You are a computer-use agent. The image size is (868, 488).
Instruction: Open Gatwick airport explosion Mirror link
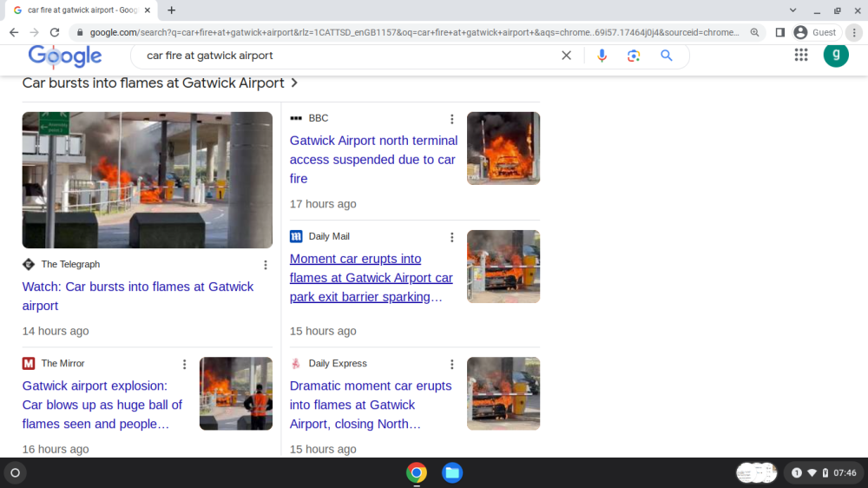tap(102, 405)
